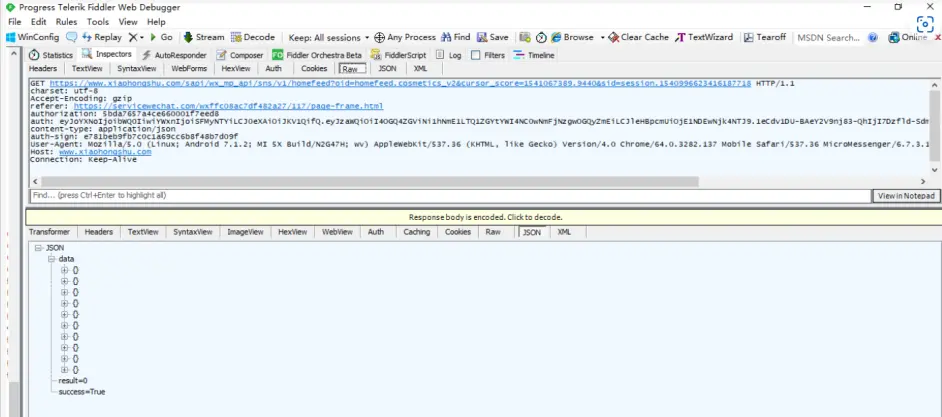Open the Fiddler Orchestra Beta tab
Image resolution: width=942 pixels, height=417 pixels.
pyautogui.click(x=317, y=55)
